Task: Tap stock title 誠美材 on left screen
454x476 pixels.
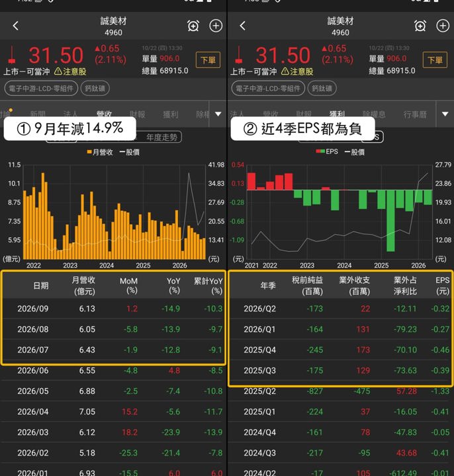Action: 113,21
